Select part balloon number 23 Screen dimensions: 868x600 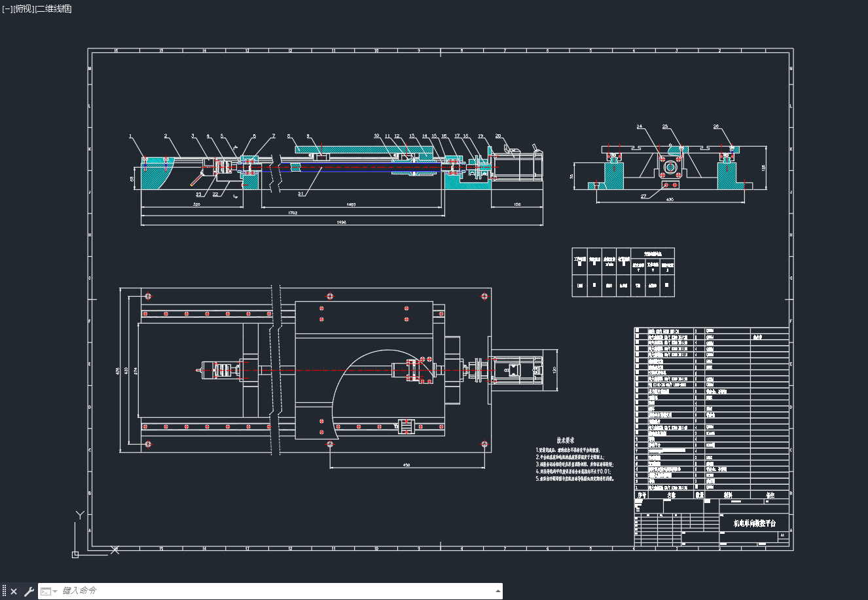pyautogui.click(x=199, y=194)
